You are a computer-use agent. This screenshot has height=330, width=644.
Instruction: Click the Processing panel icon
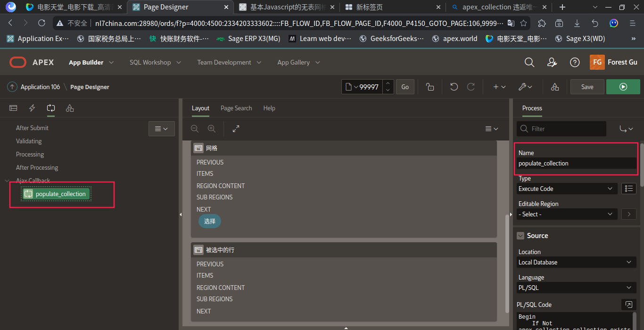pos(50,108)
